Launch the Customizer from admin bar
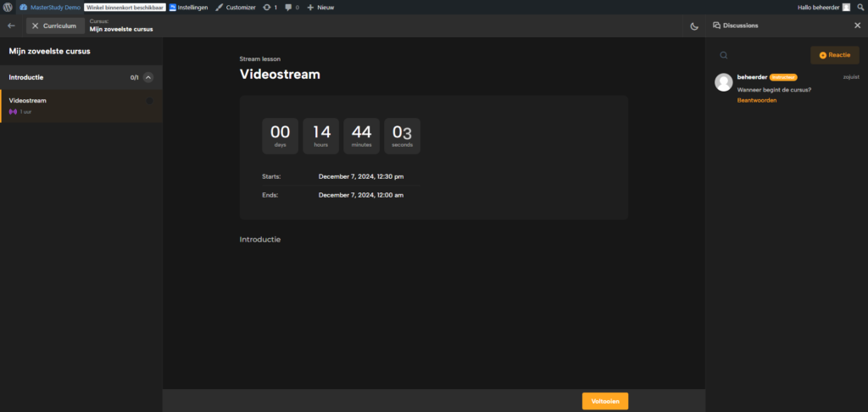This screenshot has width=868, height=412. coord(236,7)
